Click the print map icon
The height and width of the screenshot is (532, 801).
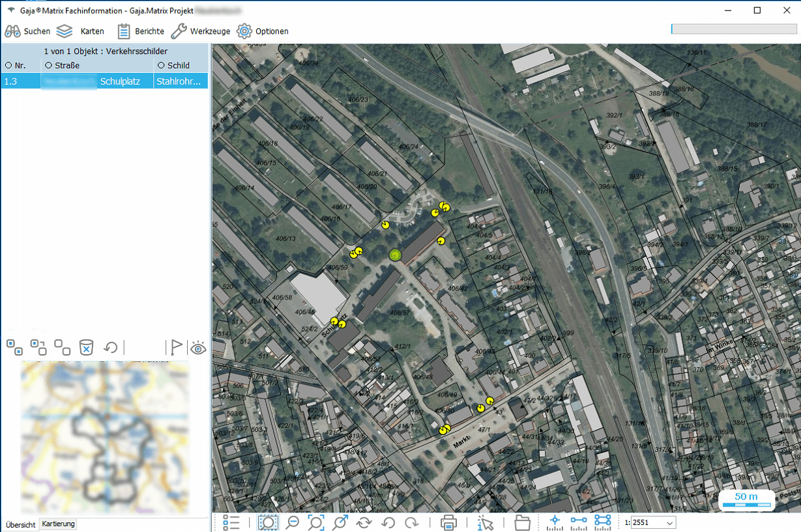click(x=448, y=522)
